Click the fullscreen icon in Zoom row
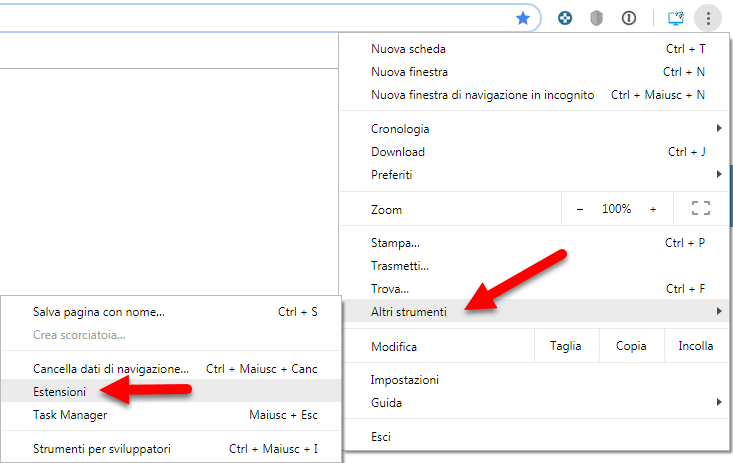 pos(701,208)
